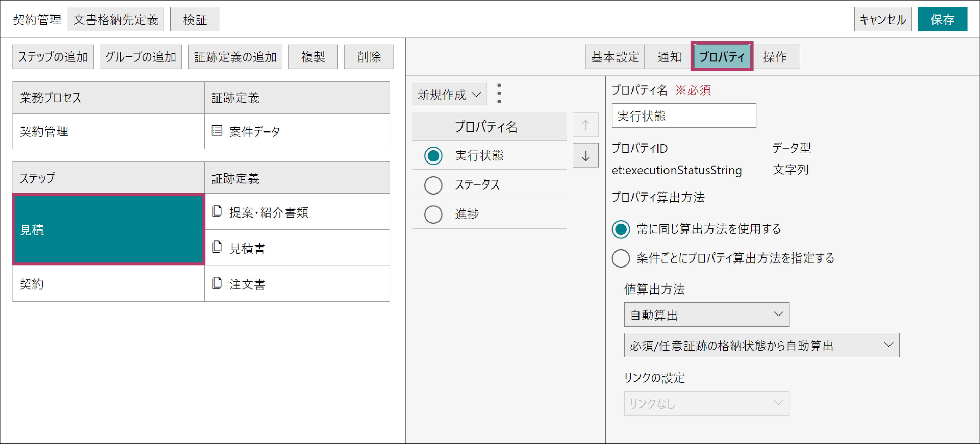The width and height of the screenshot is (980, 444).
Task: Select the 契約 step cell
Action: pyautogui.click(x=108, y=283)
